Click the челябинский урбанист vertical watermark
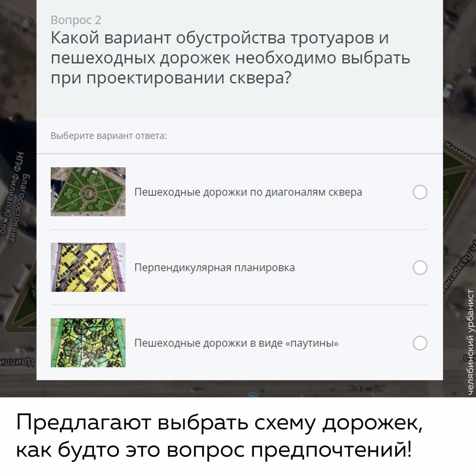Image resolution: width=476 pixels, height=476 pixels. click(x=470, y=342)
